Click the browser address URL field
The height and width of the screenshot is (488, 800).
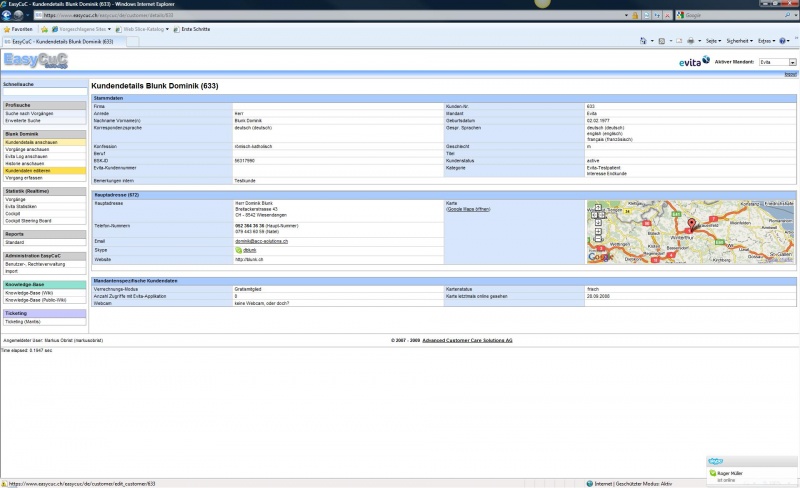[332, 15]
